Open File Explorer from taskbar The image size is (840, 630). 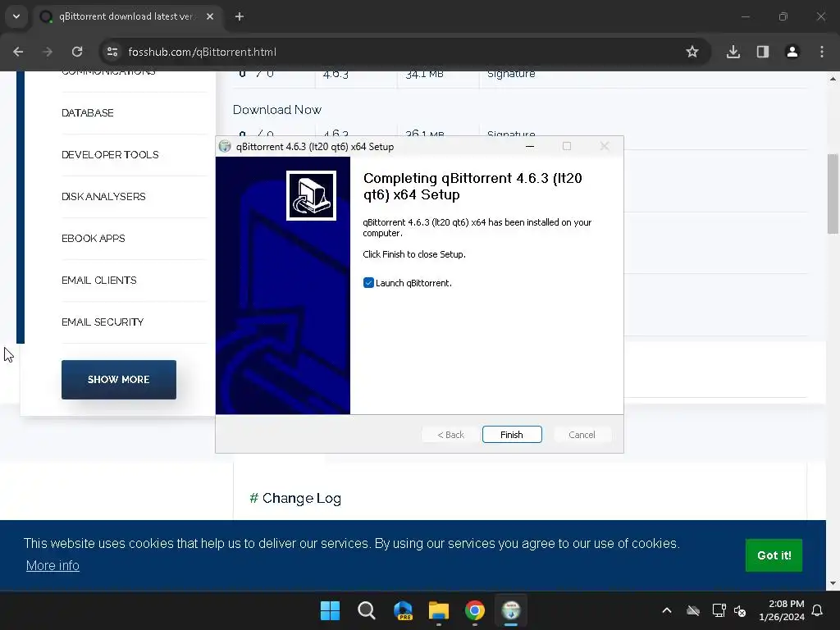point(439,610)
